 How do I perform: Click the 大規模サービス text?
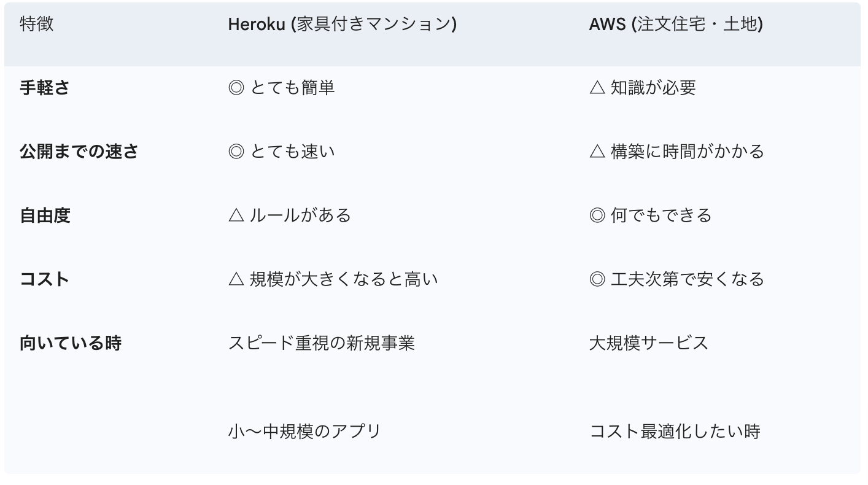649,343
